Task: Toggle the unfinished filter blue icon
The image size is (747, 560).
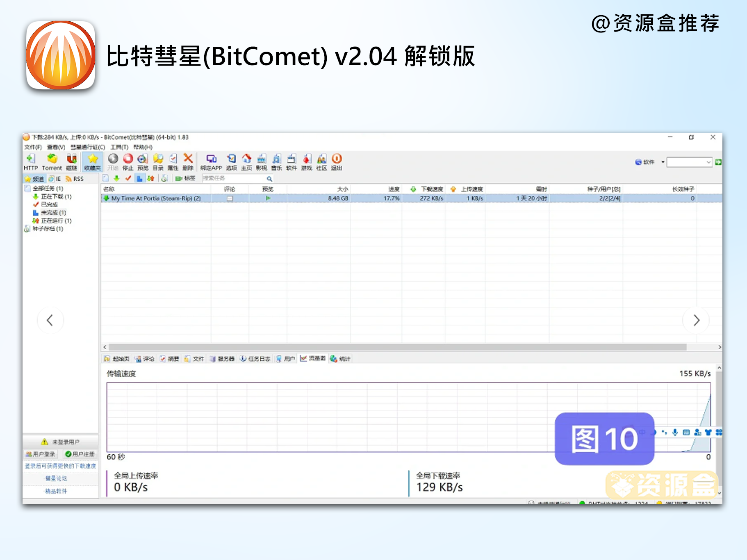Action: click(139, 178)
